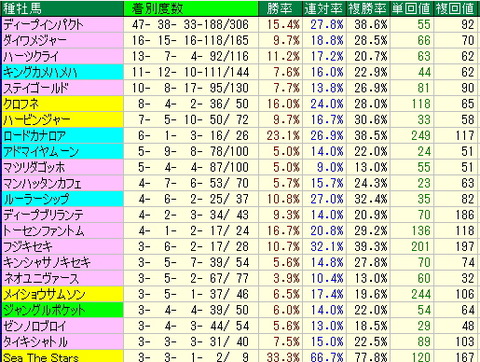Click タイキシャトル 複回値 value 103
480x362 pixels.
(465, 342)
